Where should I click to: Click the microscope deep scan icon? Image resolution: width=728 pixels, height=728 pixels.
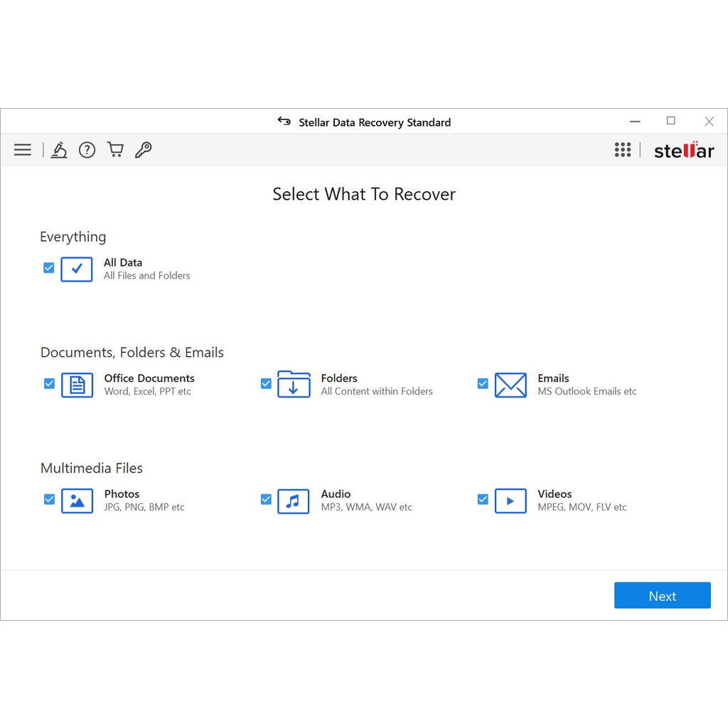tap(59, 150)
